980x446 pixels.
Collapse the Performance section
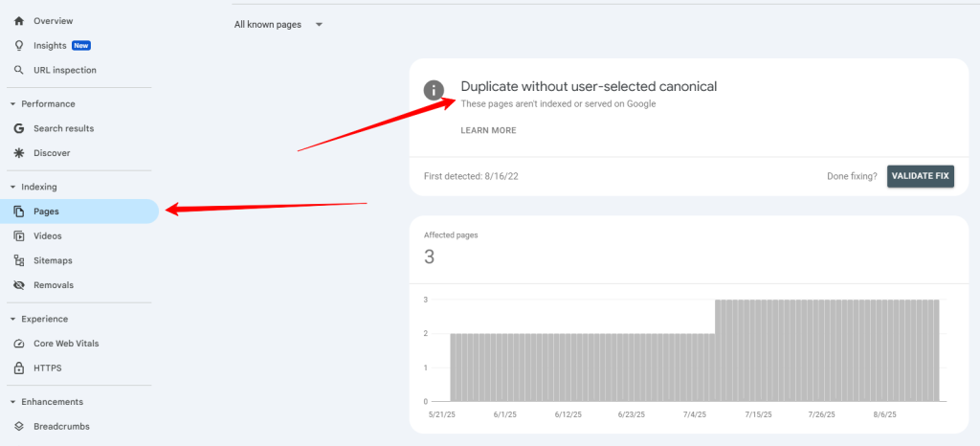point(12,103)
